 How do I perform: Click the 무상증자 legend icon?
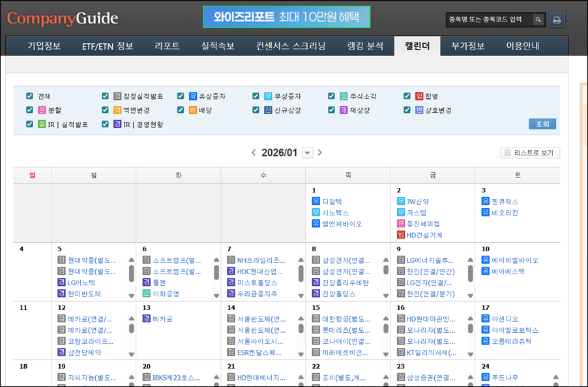pos(268,96)
